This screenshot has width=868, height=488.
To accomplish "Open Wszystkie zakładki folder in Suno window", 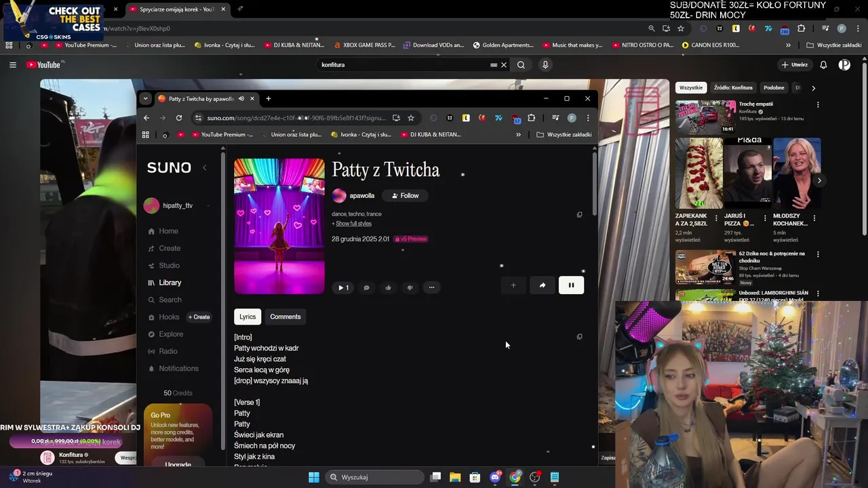I will (x=564, y=134).
